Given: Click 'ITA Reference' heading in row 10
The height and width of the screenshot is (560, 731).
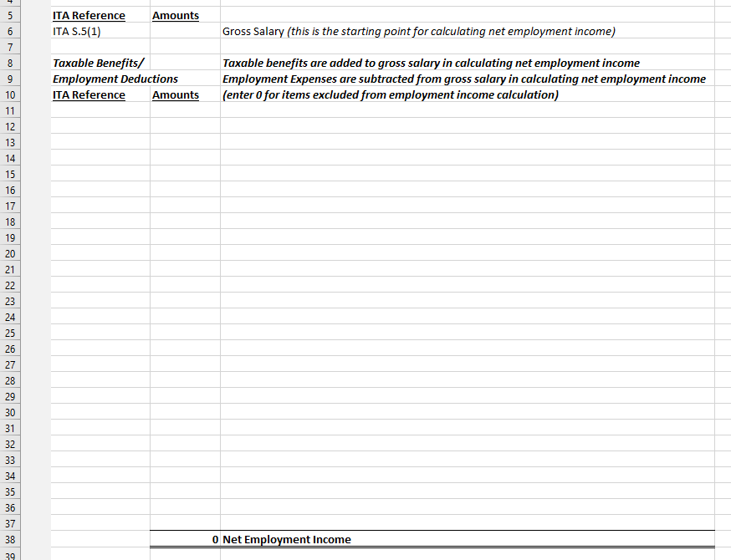Looking at the screenshot, I should [89, 94].
